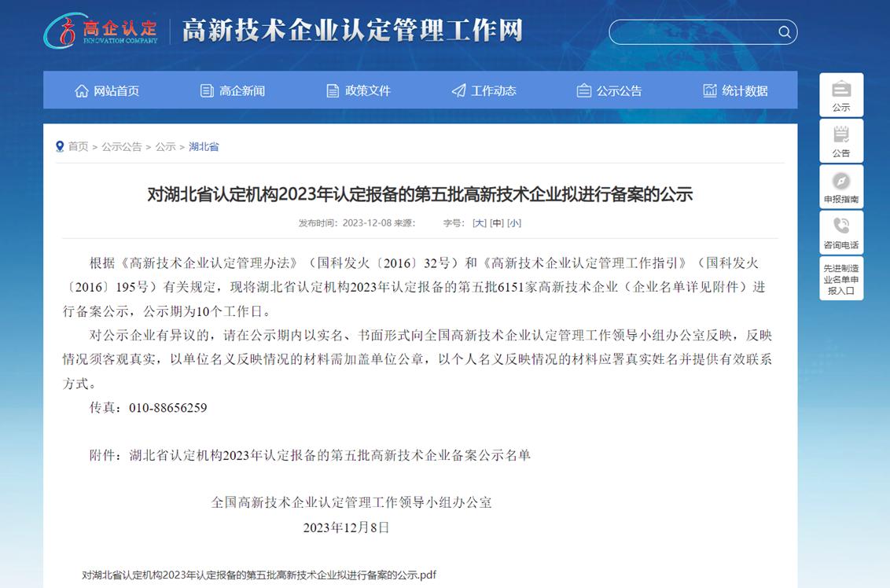Open the 公告 sidebar notepad icon
The image size is (890, 588).
tap(841, 135)
